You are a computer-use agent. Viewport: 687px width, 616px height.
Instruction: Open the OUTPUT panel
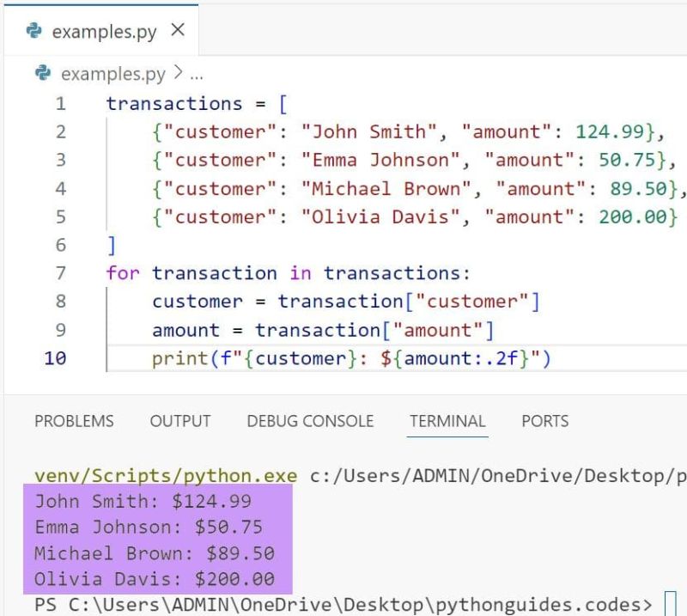point(179,421)
